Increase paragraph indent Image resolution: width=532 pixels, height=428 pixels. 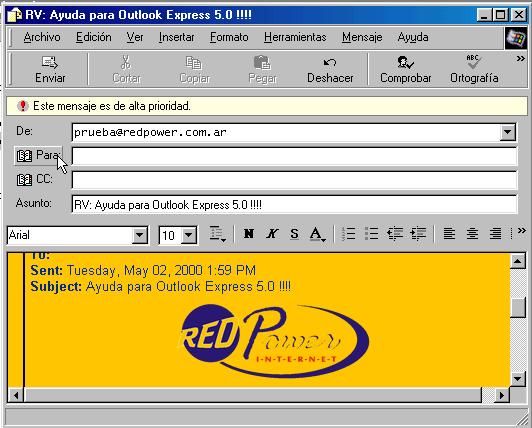(418, 234)
